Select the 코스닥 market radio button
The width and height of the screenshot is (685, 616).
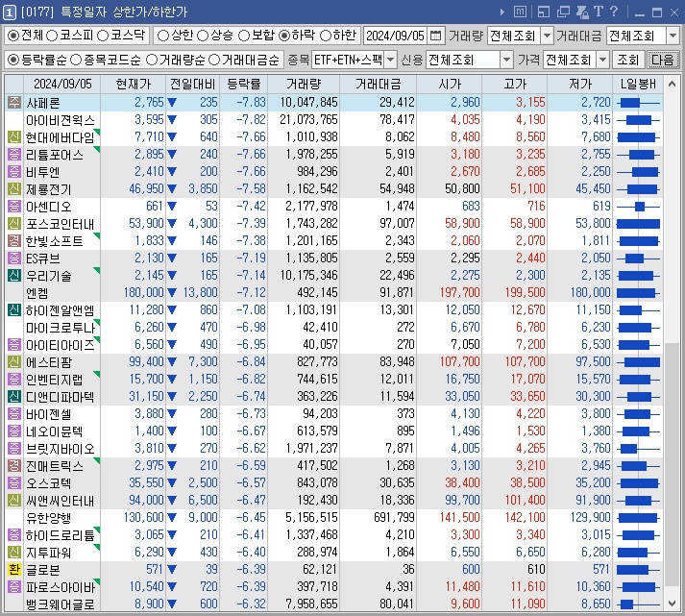tap(103, 36)
